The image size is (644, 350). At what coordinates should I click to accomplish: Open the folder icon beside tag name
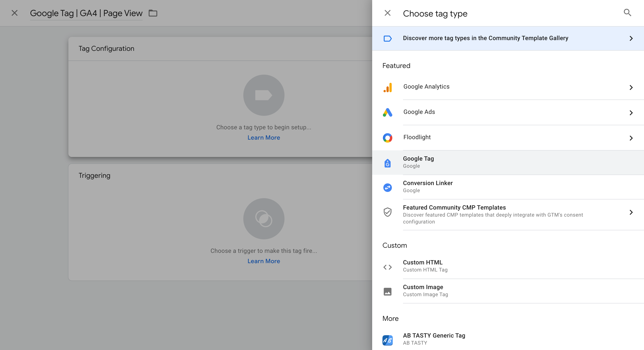pos(153,13)
